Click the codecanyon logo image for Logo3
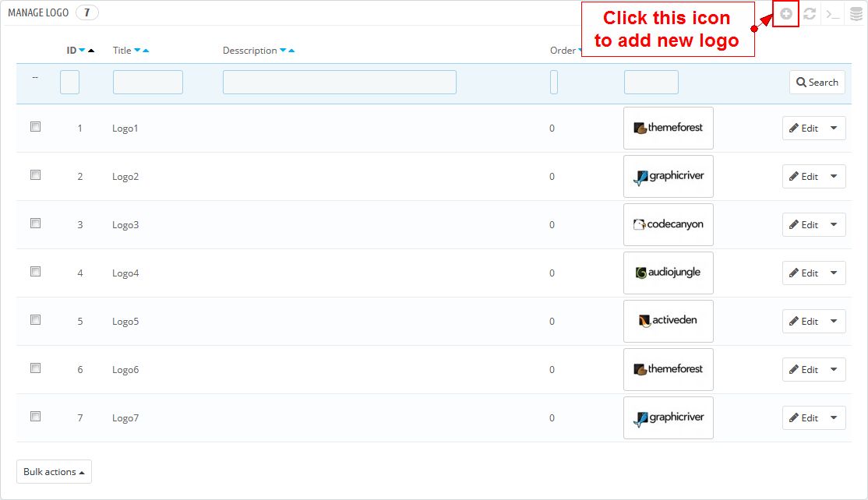 point(668,224)
